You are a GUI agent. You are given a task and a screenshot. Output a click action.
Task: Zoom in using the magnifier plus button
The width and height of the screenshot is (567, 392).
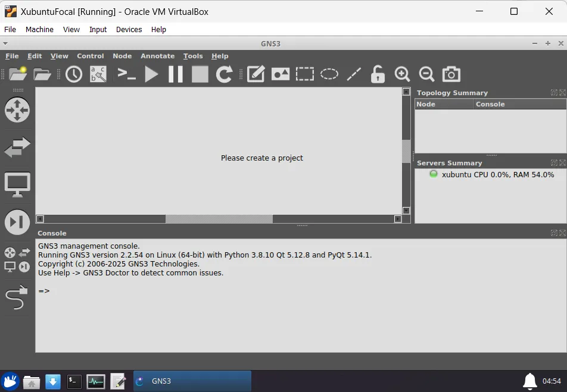402,74
